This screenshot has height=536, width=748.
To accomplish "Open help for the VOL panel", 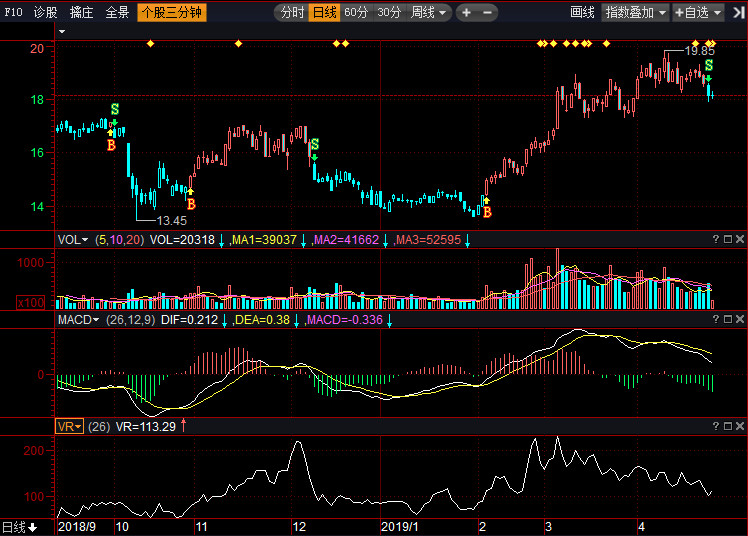I will (715, 240).
